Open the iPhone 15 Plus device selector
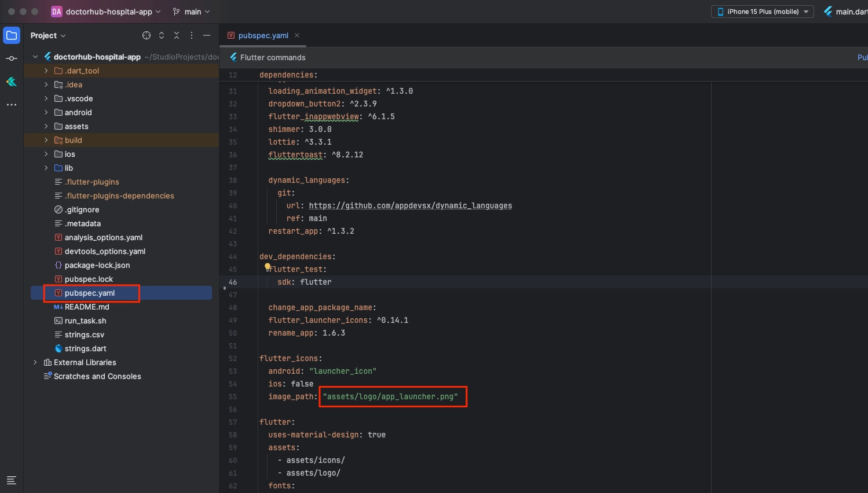The height and width of the screenshot is (493, 868). pos(762,12)
